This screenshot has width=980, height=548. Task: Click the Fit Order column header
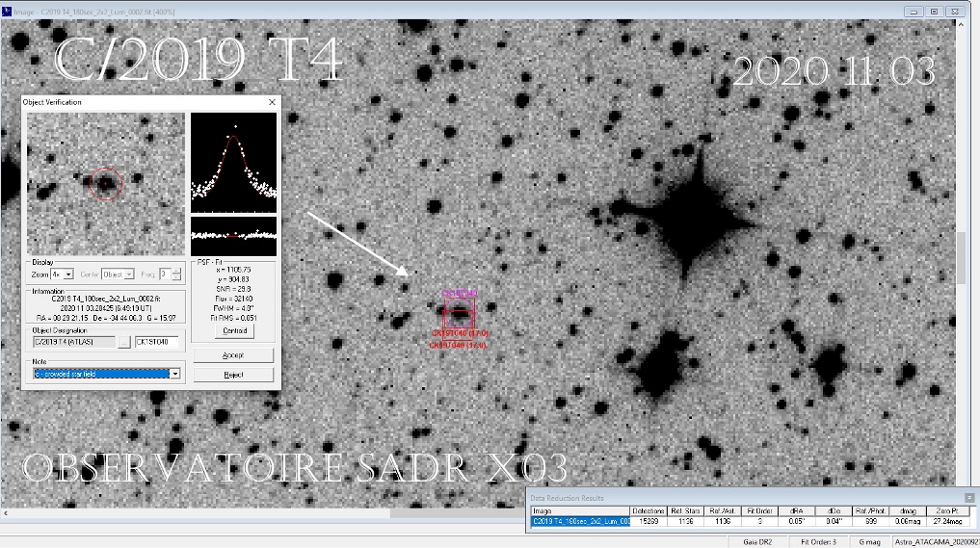759,511
